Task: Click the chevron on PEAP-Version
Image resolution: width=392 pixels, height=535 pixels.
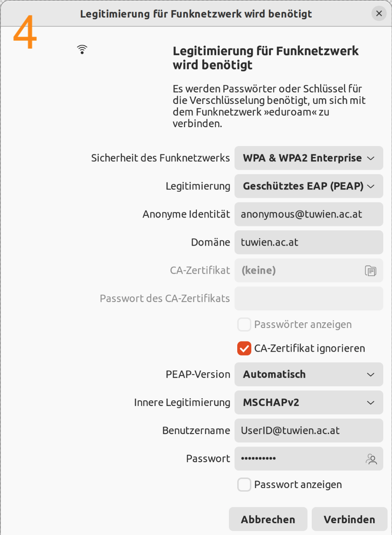Action: point(371,374)
